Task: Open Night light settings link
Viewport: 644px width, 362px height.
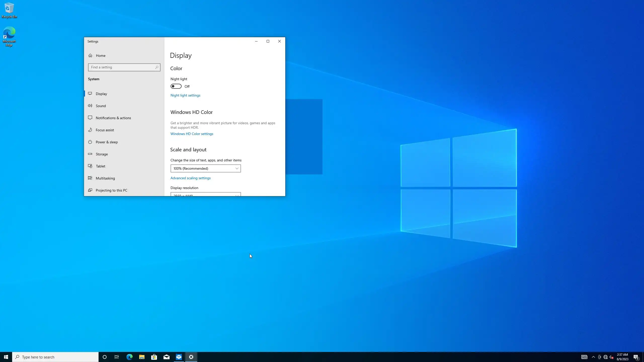Action: pyautogui.click(x=185, y=95)
